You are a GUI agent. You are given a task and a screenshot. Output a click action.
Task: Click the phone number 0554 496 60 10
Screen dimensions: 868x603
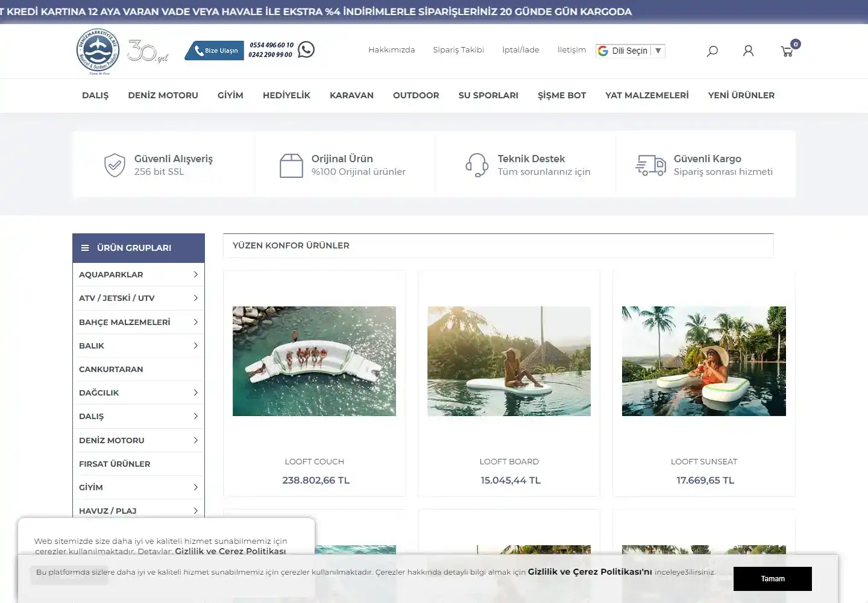[271, 45]
